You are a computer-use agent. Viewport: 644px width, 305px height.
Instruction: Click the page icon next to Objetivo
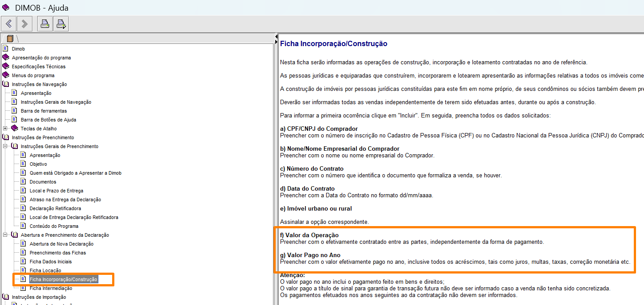tap(23, 164)
